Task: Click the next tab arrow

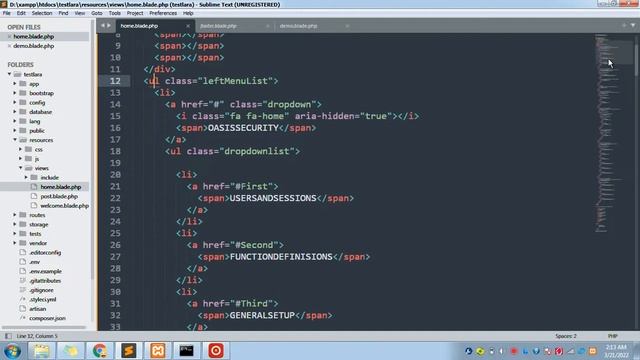Action: (x=109, y=26)
